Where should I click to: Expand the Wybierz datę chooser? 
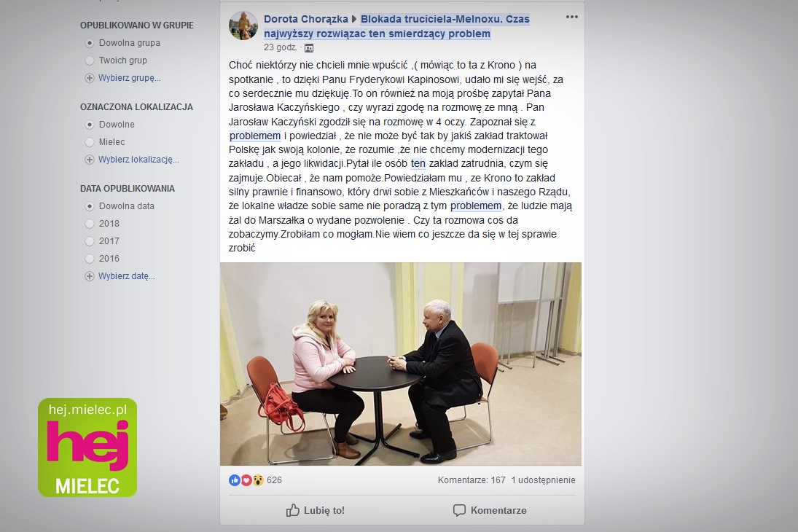pyautogui.click(x=126, y=276)
